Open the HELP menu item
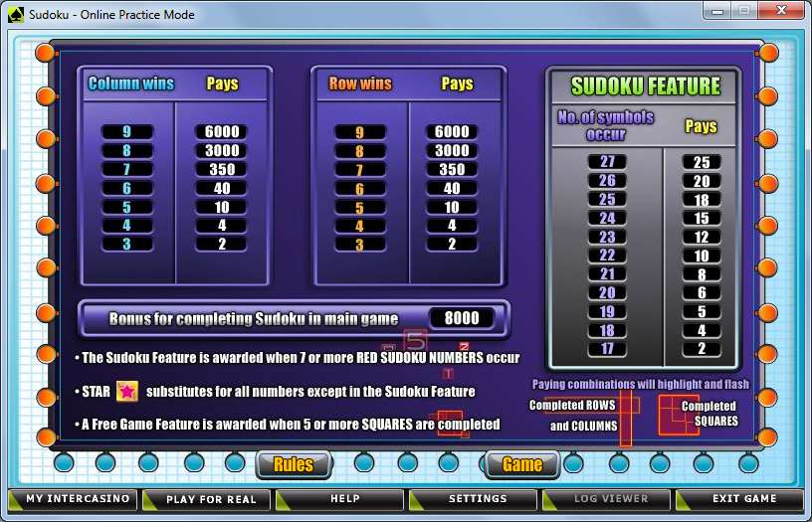 [x=339, y=499]
